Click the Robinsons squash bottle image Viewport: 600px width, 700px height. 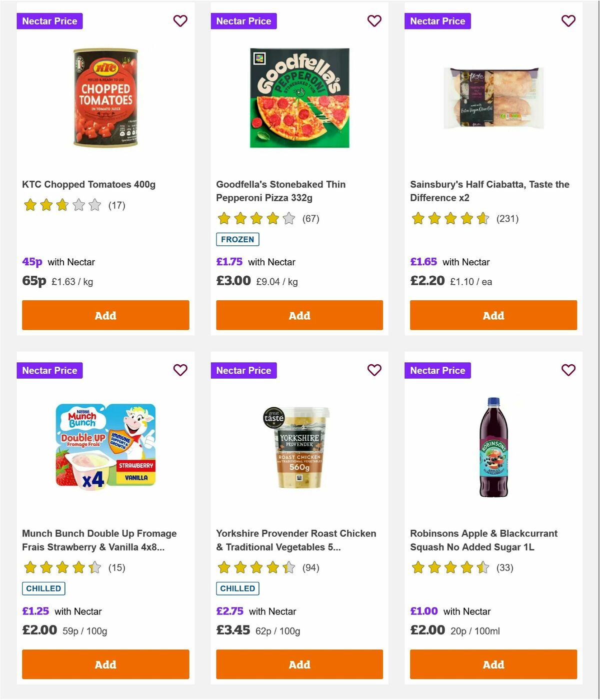(x=492, y=446)
